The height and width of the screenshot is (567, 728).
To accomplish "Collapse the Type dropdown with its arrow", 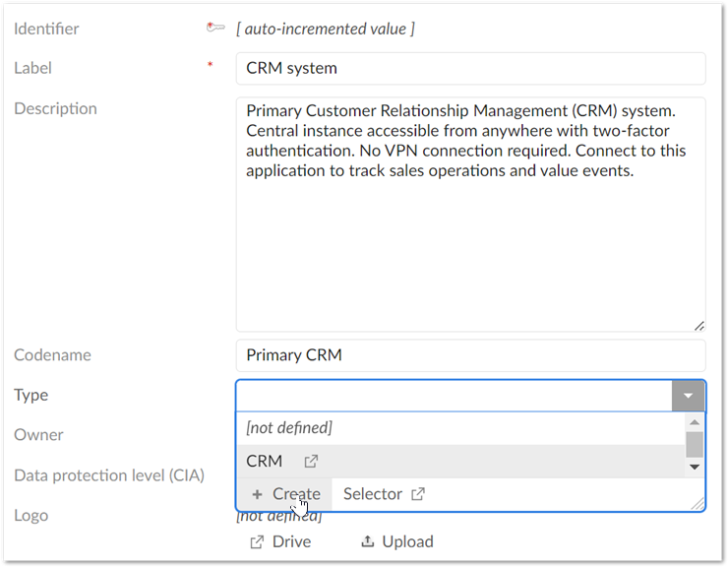I will pyautogui.click(x=689, y=396).
